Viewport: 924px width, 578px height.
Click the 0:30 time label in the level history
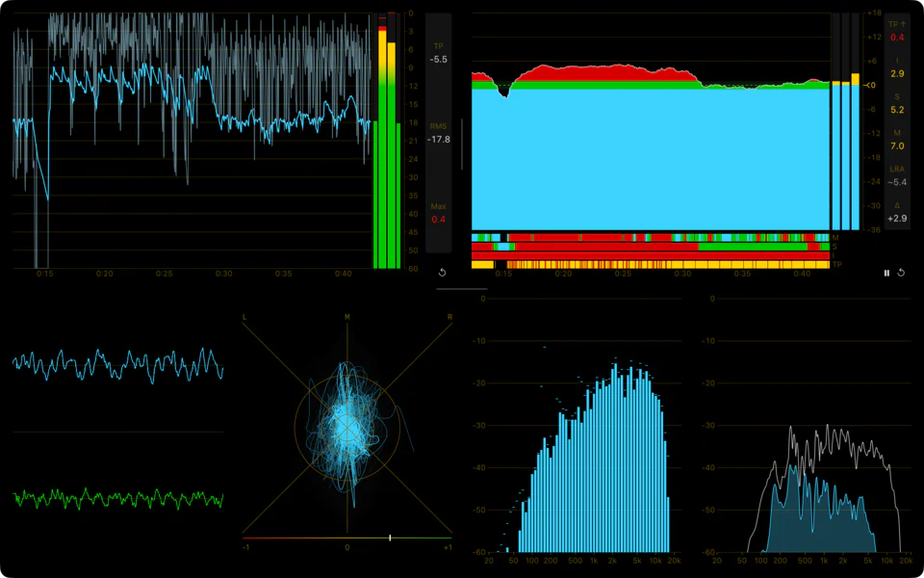click(224, 274)
